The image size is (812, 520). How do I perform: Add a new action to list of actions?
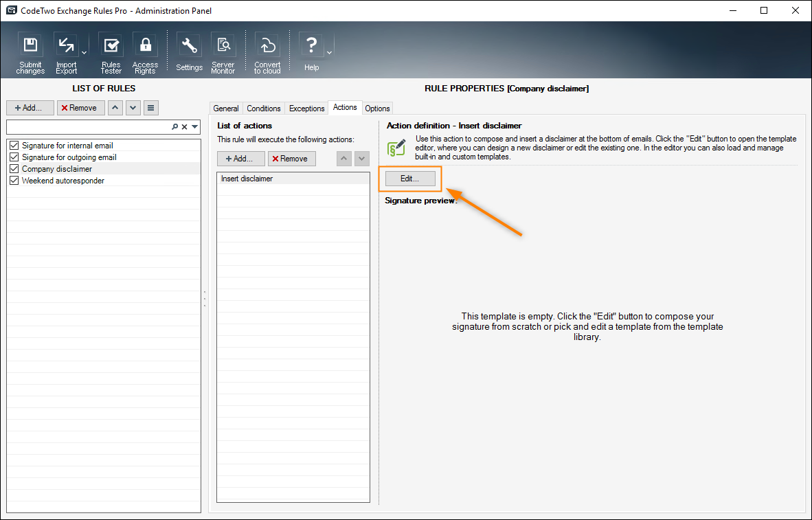point(241,159)
